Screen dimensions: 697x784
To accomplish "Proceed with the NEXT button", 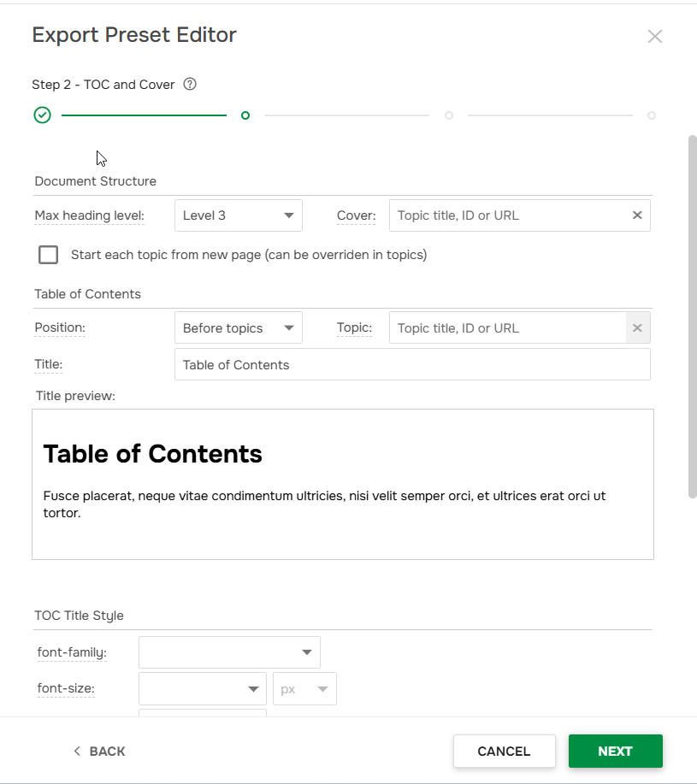I will pyautogui.click(x=616, y=751).
